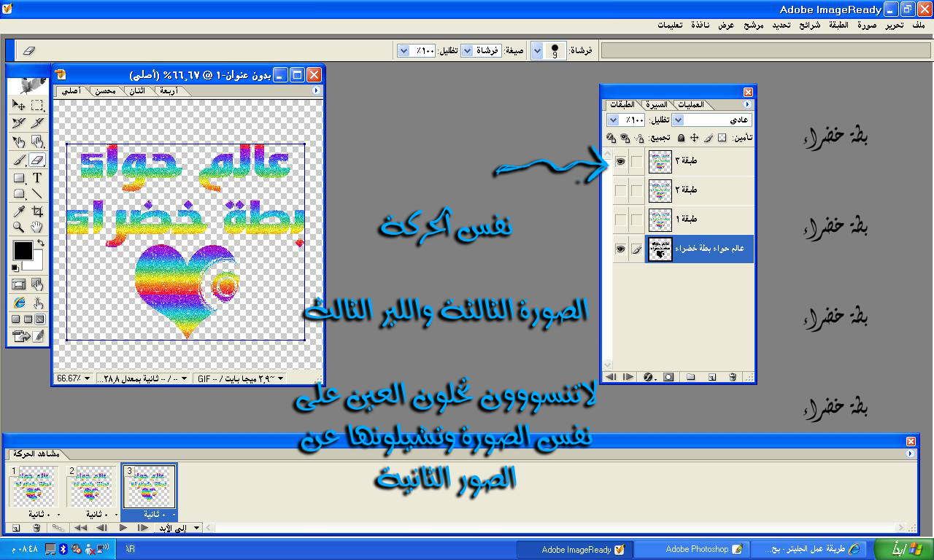Screen dimensions: 934x560
Task: Switch to the محسن tab in document
Action: click(x=103, y=91)
